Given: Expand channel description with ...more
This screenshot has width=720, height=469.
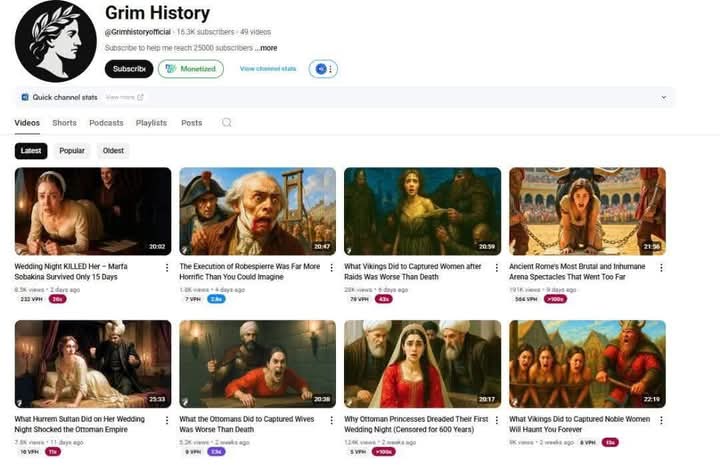Looking at the screenshot, I should click(266, 48).
